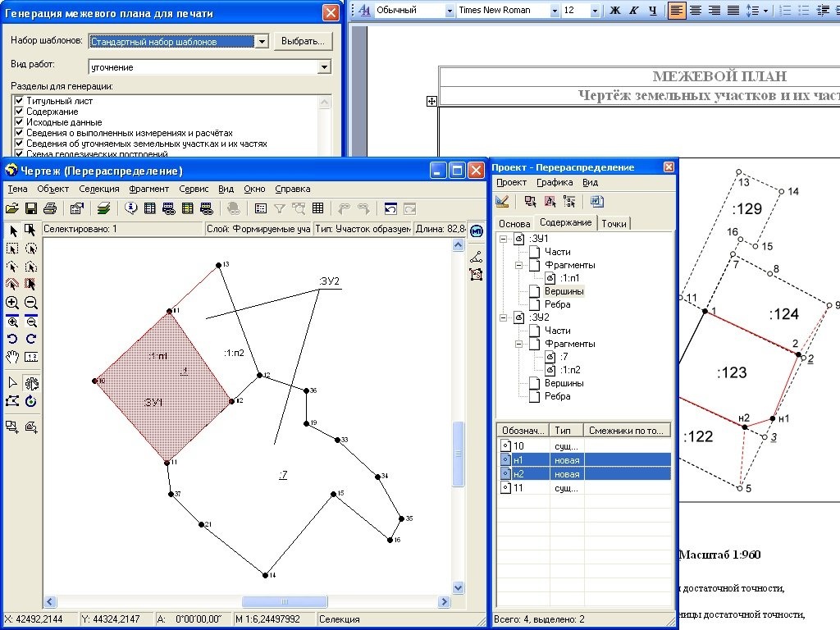Toggle bold formatting in Word toolbar
840x630 pixels.
615,11
